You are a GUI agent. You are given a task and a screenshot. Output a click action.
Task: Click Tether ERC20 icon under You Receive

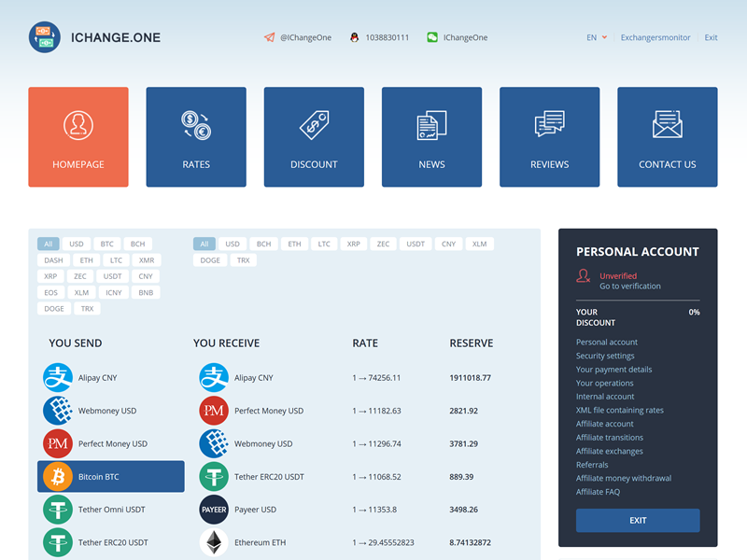[214, 476]
